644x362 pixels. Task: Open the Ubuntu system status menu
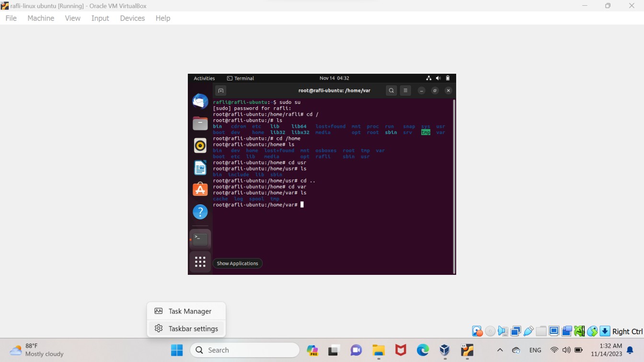pyautogui.click(x=438, y=78)
